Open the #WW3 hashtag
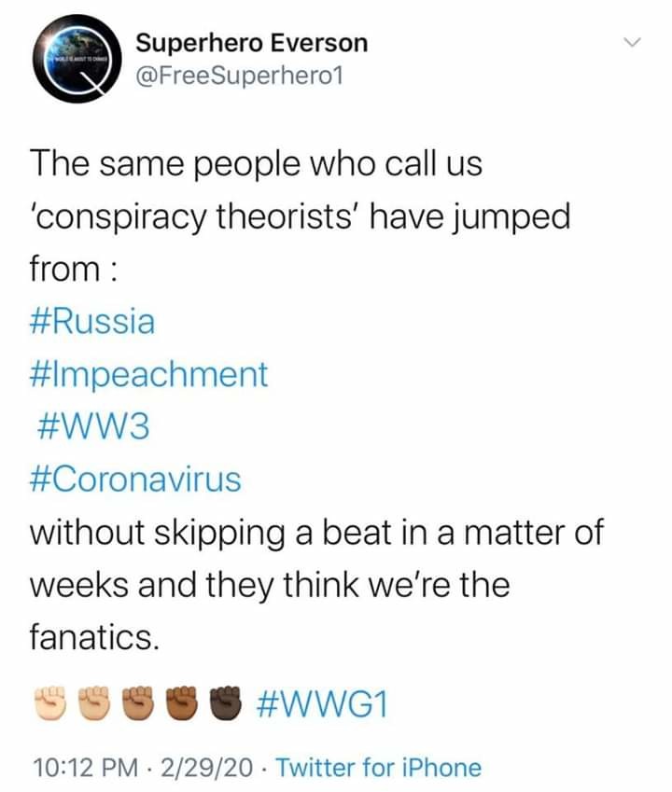This screenshot has width=672, height=792. pos(93,427)
